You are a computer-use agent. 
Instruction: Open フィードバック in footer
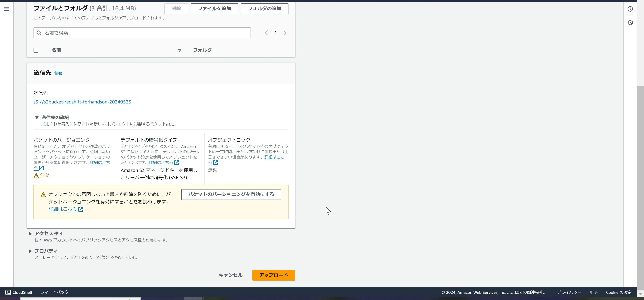tap(55, 292)
